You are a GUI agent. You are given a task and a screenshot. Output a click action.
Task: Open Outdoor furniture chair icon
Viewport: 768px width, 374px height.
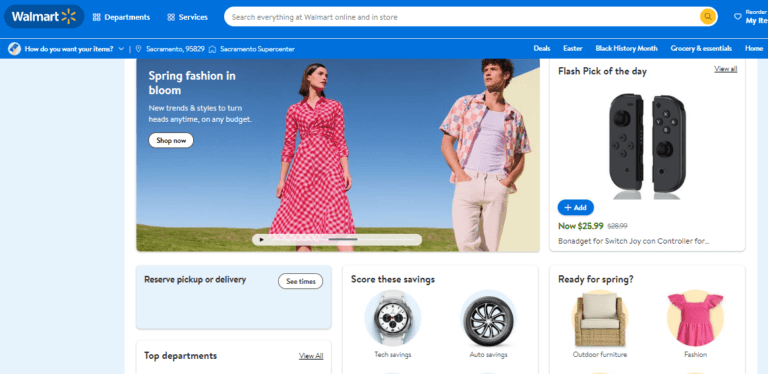[x=600, y=318]
